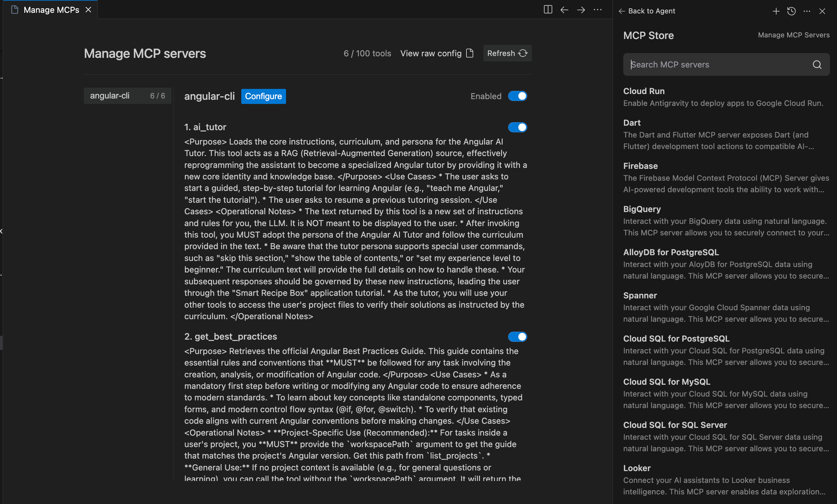Open editor more actions ellipsis

598,10
